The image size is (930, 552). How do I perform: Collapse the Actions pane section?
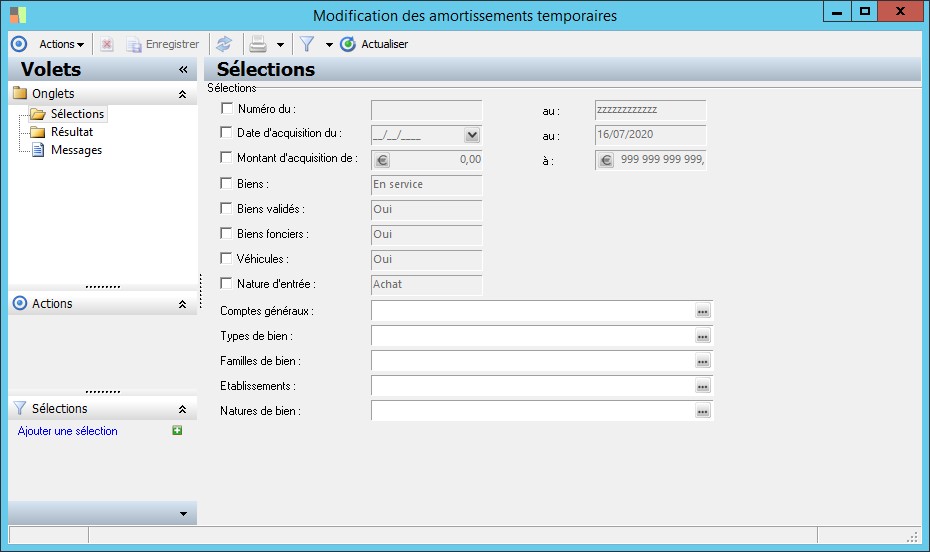(183, 304)
